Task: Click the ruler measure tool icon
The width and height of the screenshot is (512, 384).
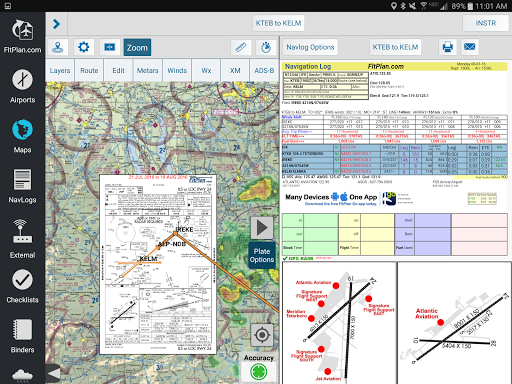Action: pyautogui.click(x=241, y=47)
